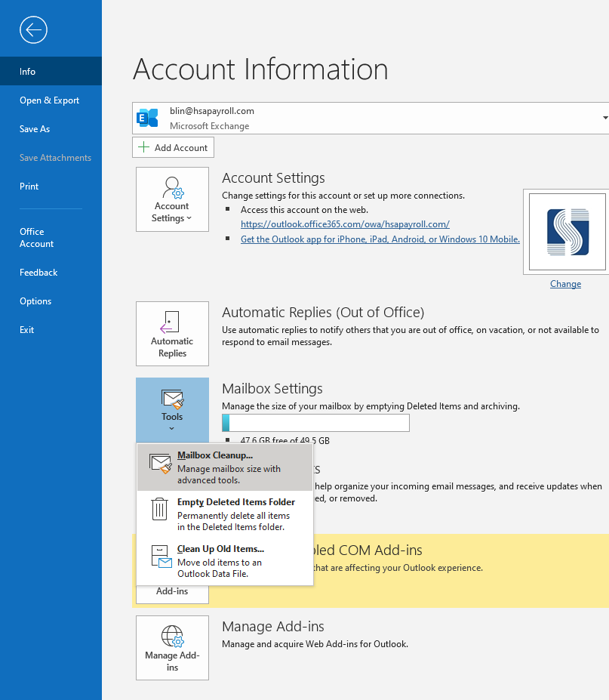Image resolution: width=609 pixels, height=700 pixels.
Task: Choose Clean Up Old Items... menu entry
Action: tap(225, 561)
